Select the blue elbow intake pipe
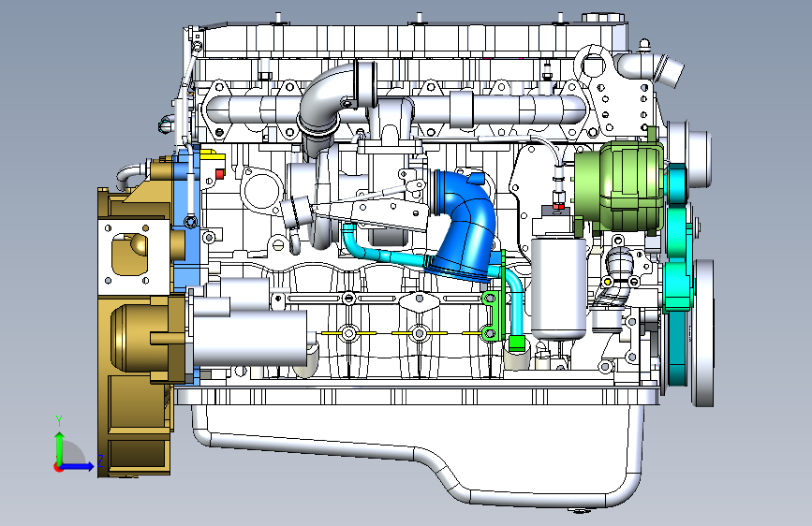This screenshot has width=812, height=526. click(x=466, y=227)
